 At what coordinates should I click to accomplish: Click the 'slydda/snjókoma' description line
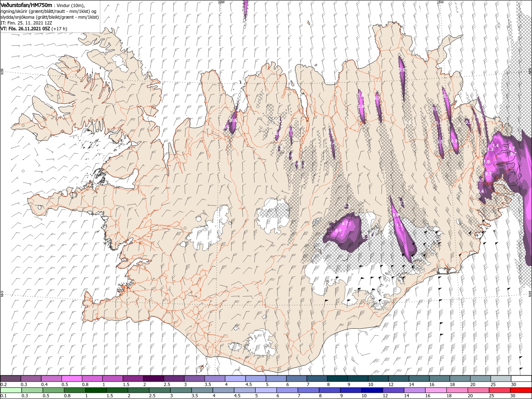[x=49, y=17]
